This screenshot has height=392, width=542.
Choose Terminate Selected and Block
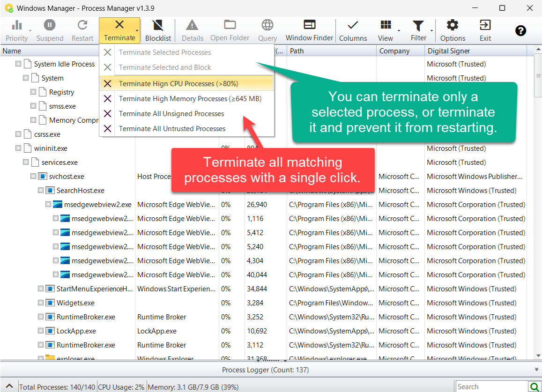[187, 67]
